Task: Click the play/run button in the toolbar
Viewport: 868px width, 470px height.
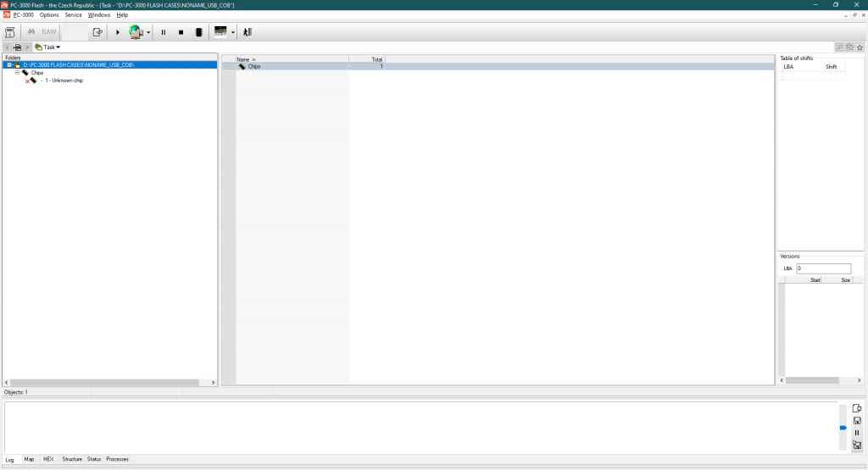Action: [118, 32]
